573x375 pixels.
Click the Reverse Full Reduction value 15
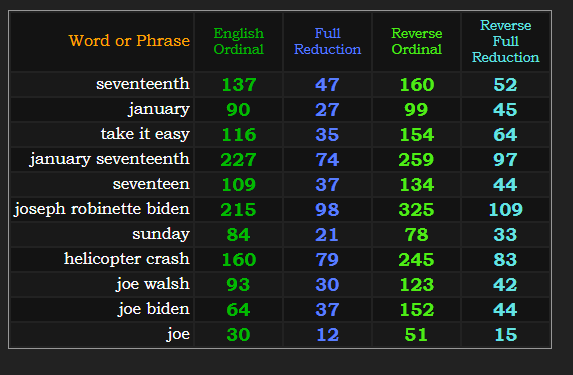(x=506, y=335)
